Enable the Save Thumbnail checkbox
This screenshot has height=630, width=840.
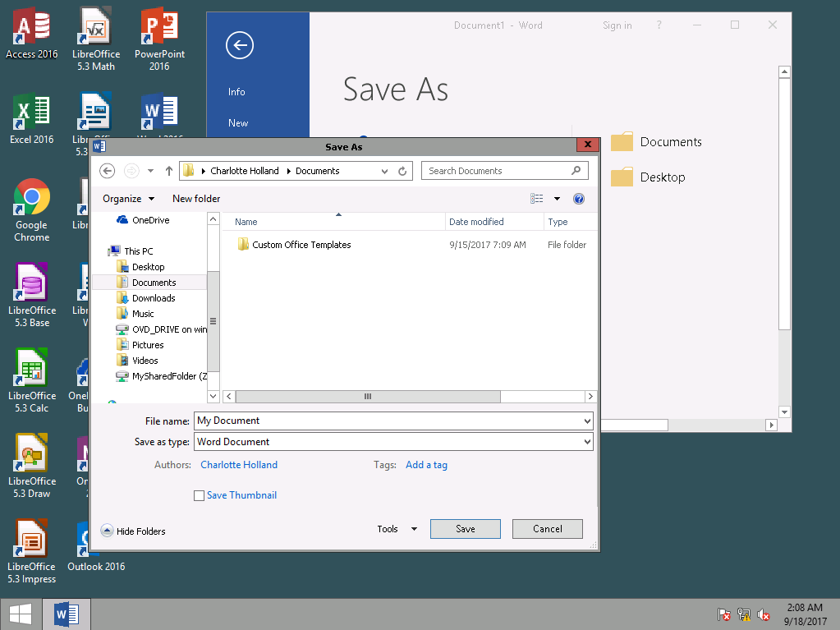(199, 495)
